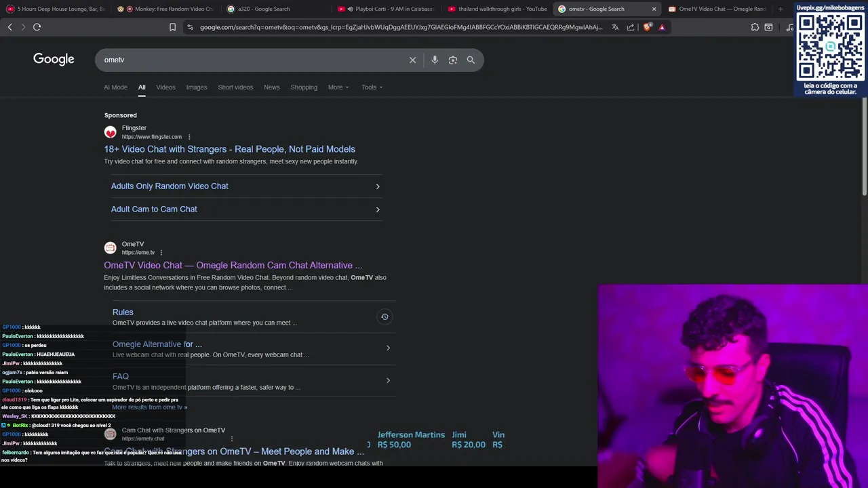This screenshot has height=488, width=868.
Task: Click the Sponsored label text
Action: 121,115
